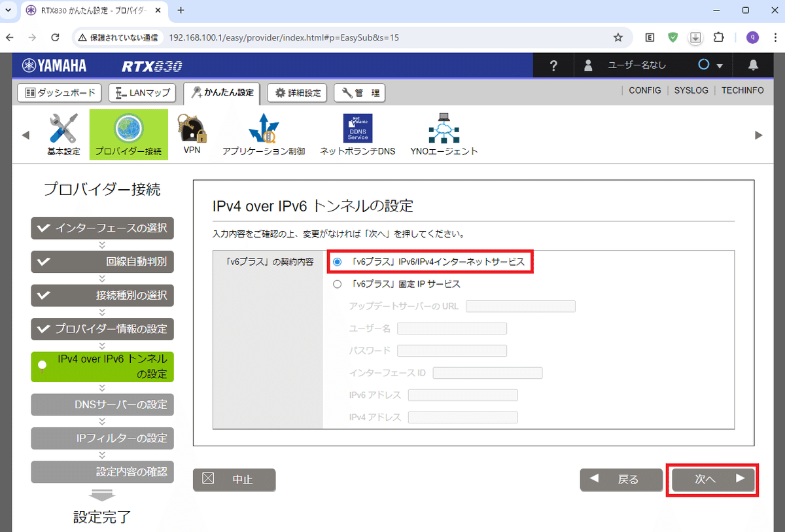Click the 次へ button to proceed
This screenshot has height=532, width=785.
tap(712, 480)
